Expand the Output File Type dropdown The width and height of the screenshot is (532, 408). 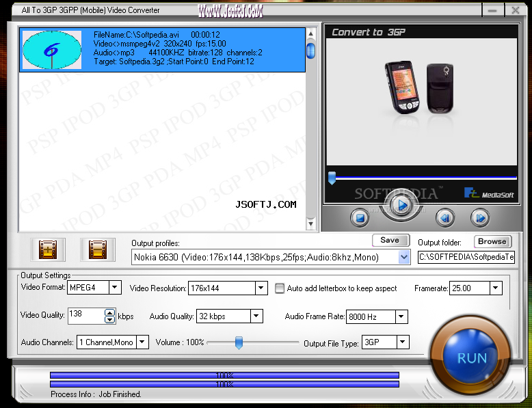click(x=403, y=342)
